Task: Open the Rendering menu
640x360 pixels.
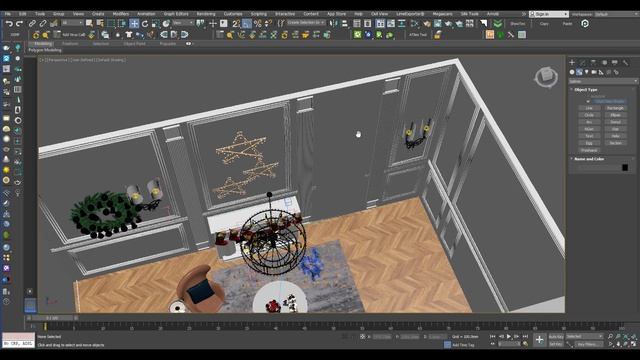Action: (206, 14)
